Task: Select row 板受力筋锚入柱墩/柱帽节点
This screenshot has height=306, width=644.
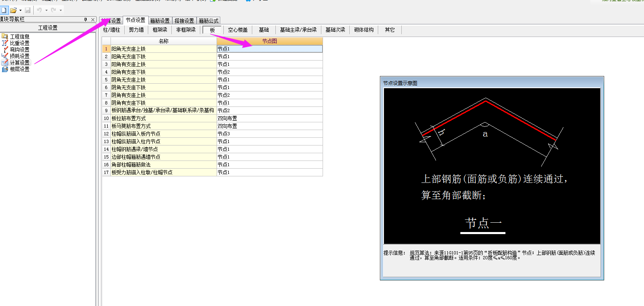Action: (x=212, y=172)
